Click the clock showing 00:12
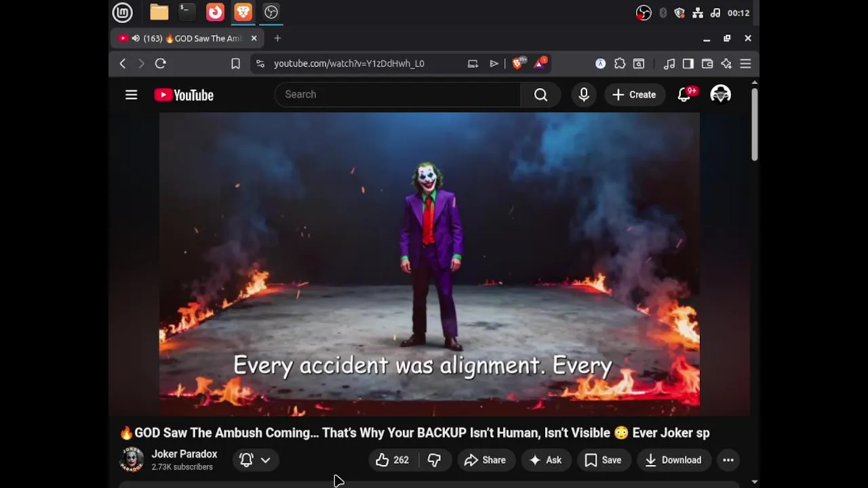868x488 pixels. (x=738, y=13)
